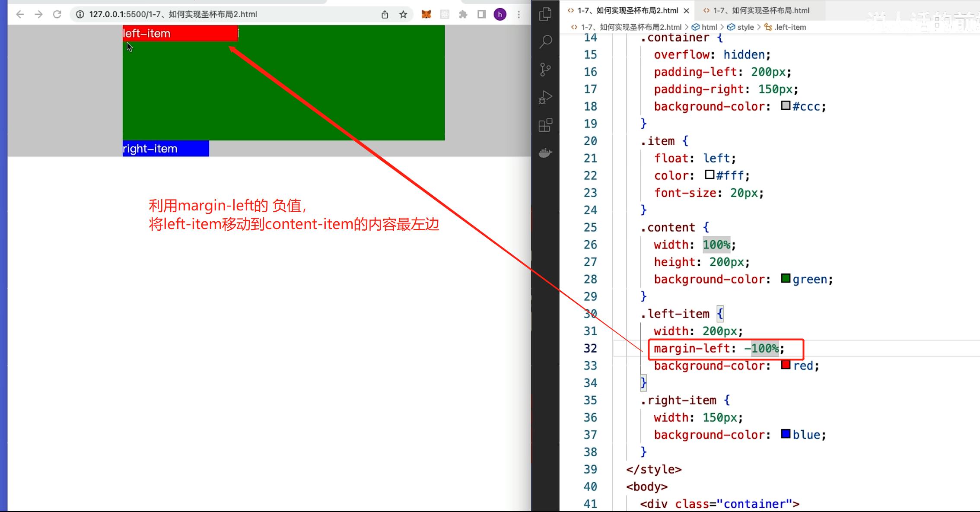Open VS Code Explorer view
Screen dimensions: 980x512
[546, 14]
